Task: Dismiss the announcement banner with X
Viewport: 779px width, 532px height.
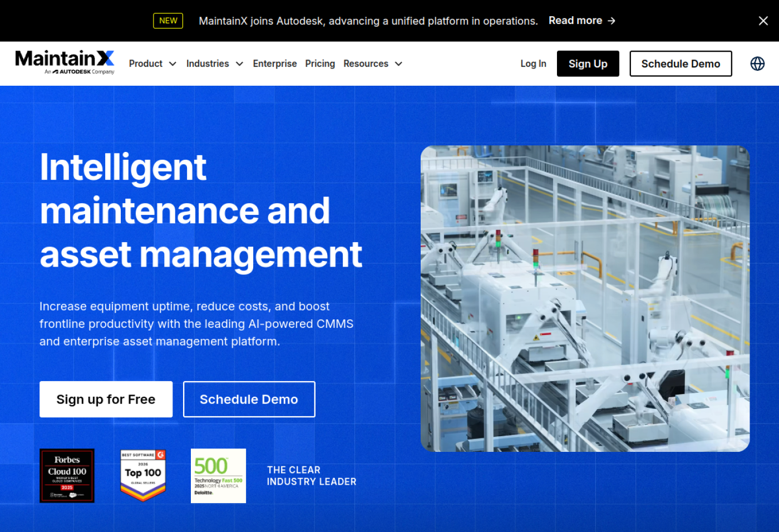Action: pos(763,21)
